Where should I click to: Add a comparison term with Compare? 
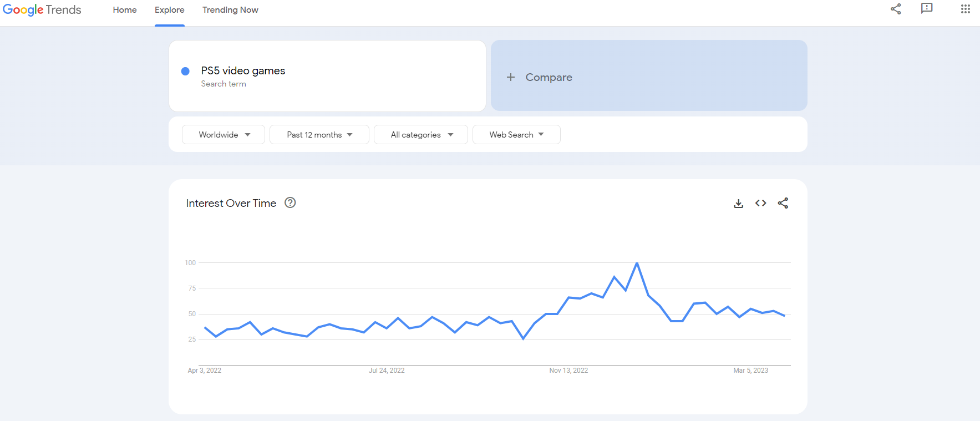click(649, 75)
